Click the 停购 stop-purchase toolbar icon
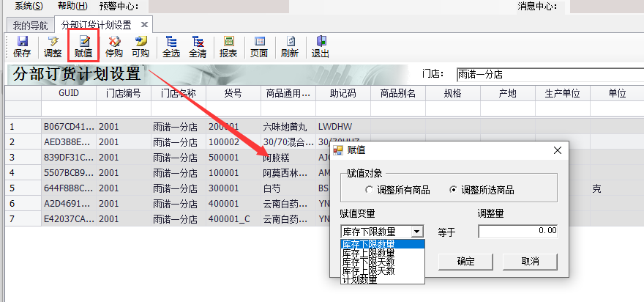Viewport: 644px width, 302px height. pyautogui.click(x=113, y=47)
